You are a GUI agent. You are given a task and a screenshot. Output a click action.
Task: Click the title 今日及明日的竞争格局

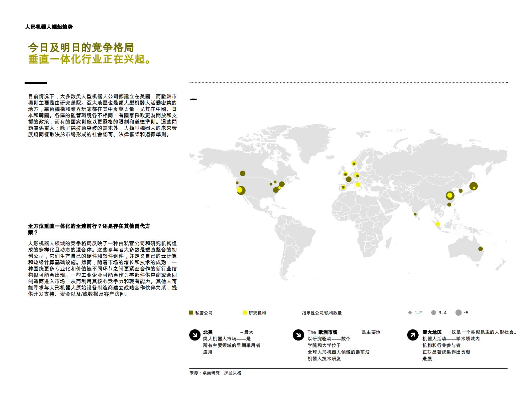81,48
